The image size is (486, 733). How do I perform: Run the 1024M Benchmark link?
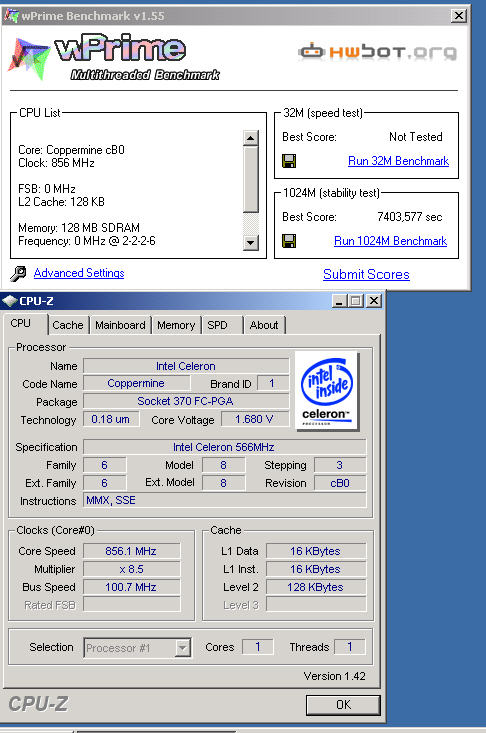tap(390, 241)
